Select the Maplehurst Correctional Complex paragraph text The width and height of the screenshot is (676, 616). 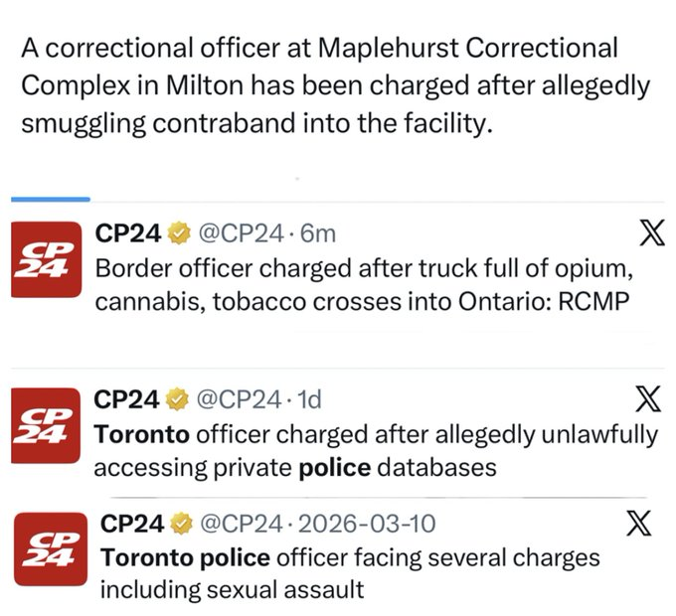tap(335, 85)
